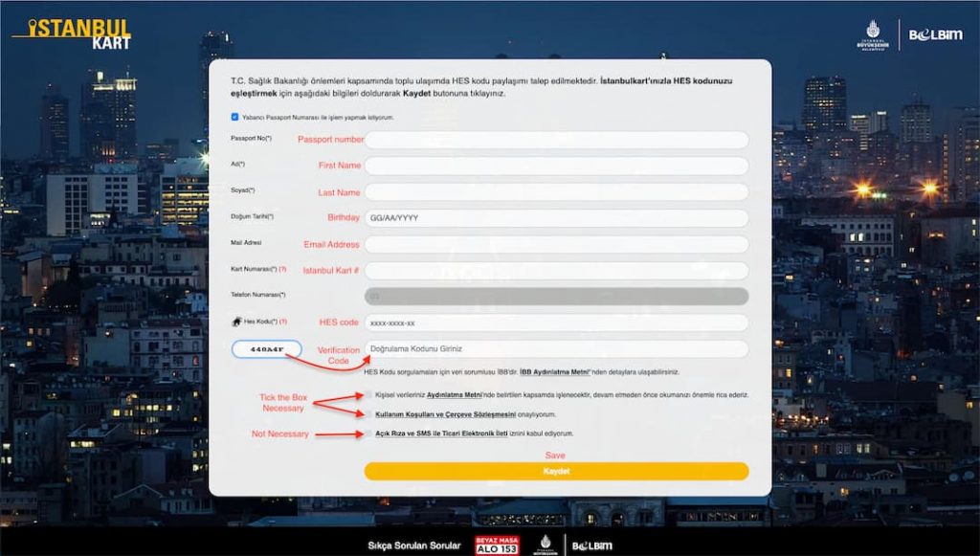The height and width of the screenshot is (556, 980).
Task: Focus the Kart Numarası input field
Action: (556, 271)
